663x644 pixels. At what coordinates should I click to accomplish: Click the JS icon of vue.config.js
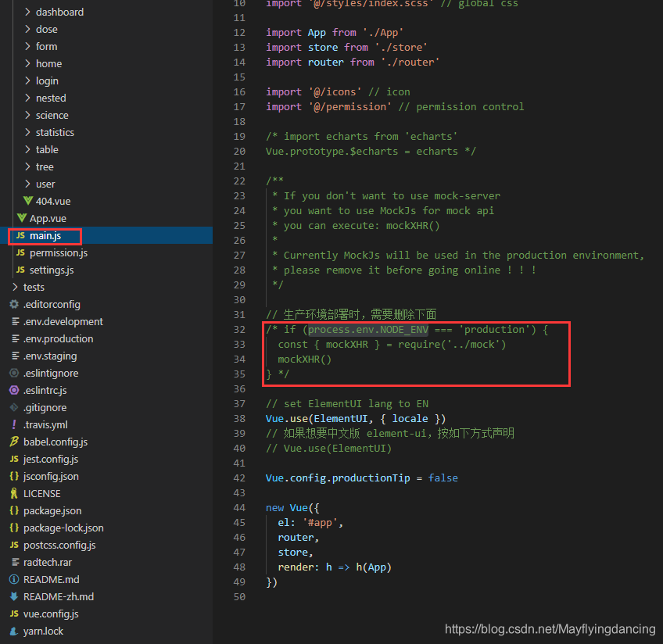(14, 614)
